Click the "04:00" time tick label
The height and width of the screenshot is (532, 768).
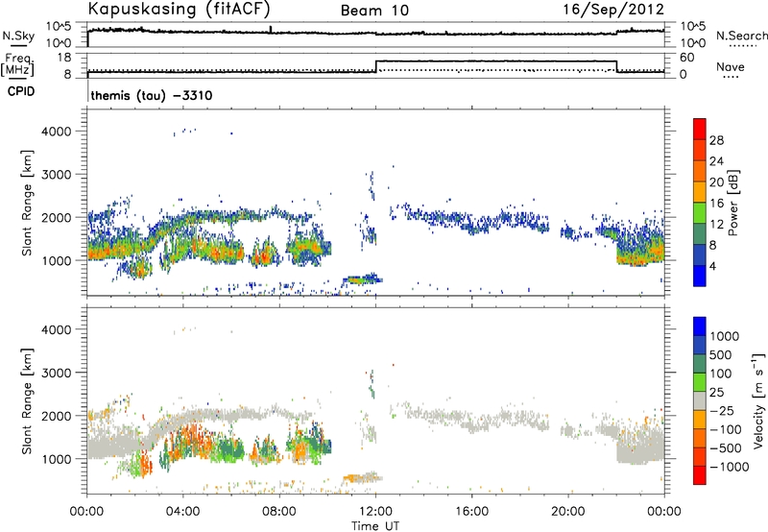click(182, 512)
